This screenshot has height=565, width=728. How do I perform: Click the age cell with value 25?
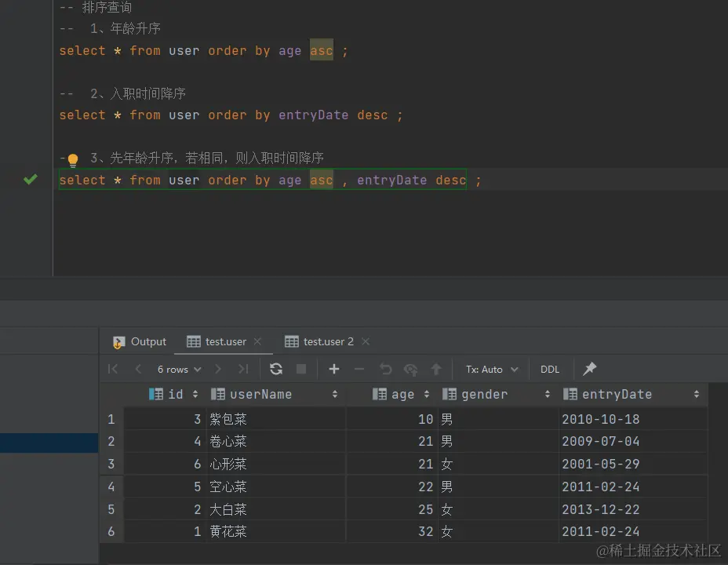pyautogui.click(x=392, y=509)
